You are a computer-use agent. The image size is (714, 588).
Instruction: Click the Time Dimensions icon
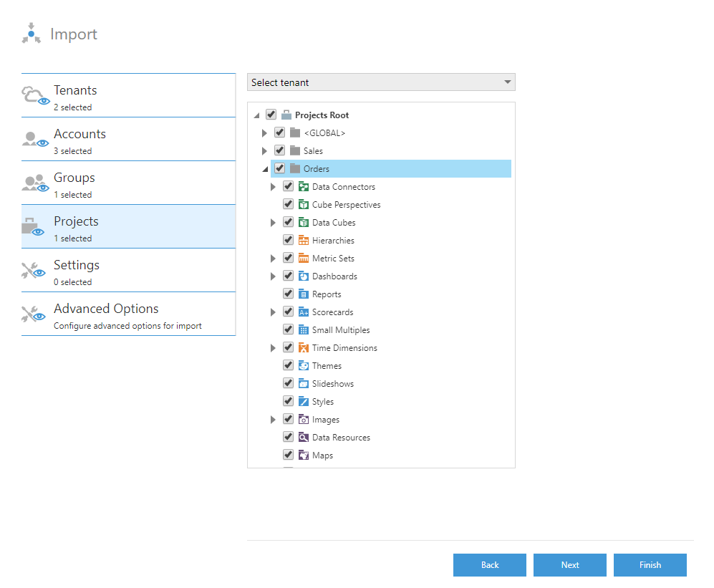(x=304, y=348)
